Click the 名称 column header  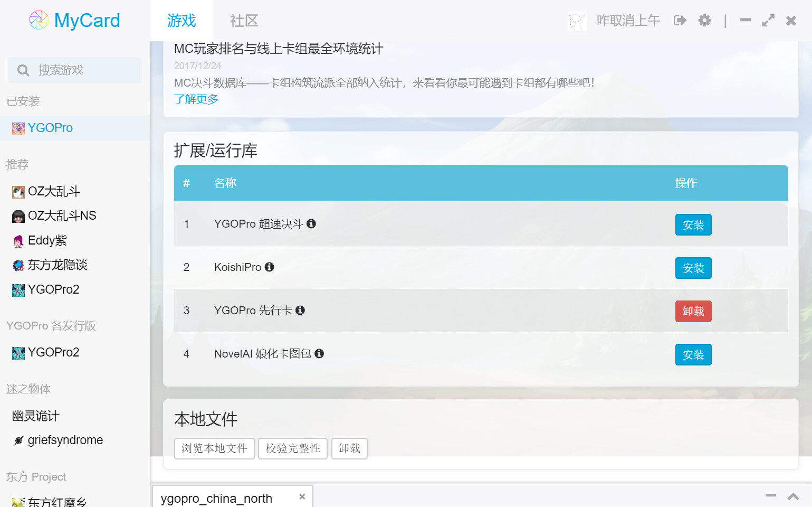[x=225, y=183]
